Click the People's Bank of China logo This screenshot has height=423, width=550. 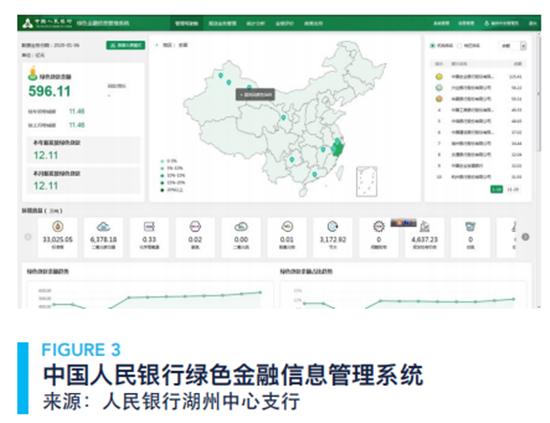coord(28,23)
